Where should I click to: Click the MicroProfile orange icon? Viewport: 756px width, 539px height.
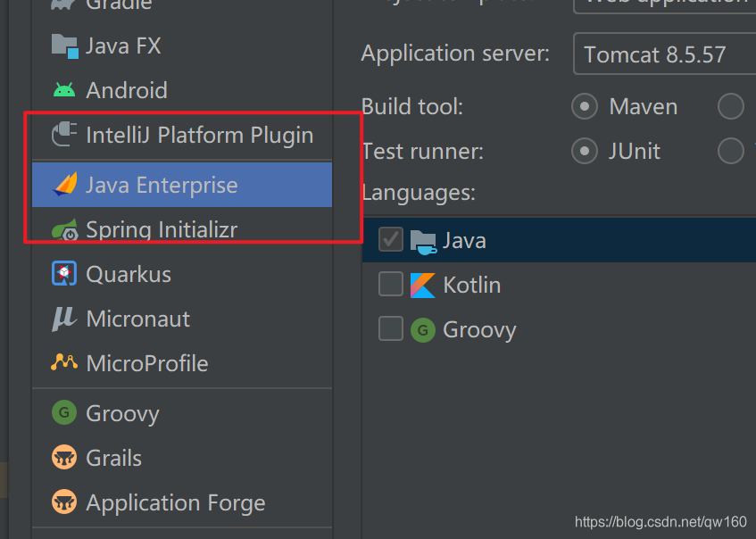[64, 362]
